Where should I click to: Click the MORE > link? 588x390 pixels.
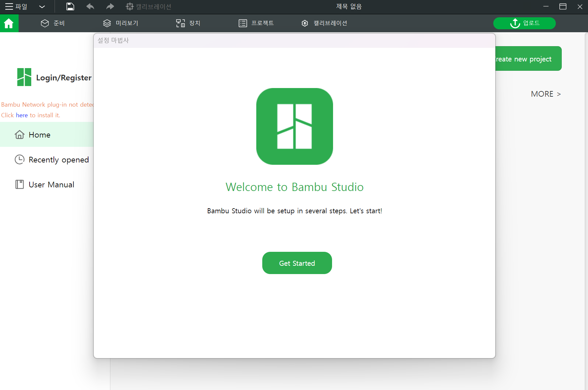[x=546, y=94]
